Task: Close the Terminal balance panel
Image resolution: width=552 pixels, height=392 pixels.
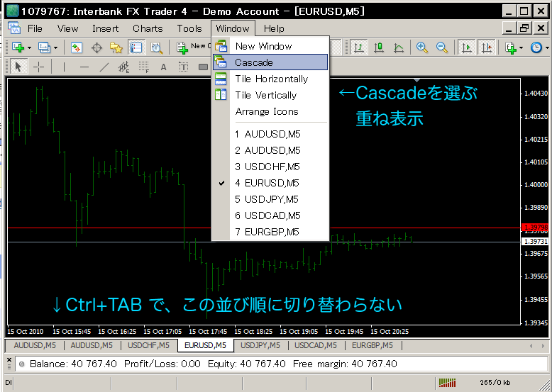Action: coord(9,359)
